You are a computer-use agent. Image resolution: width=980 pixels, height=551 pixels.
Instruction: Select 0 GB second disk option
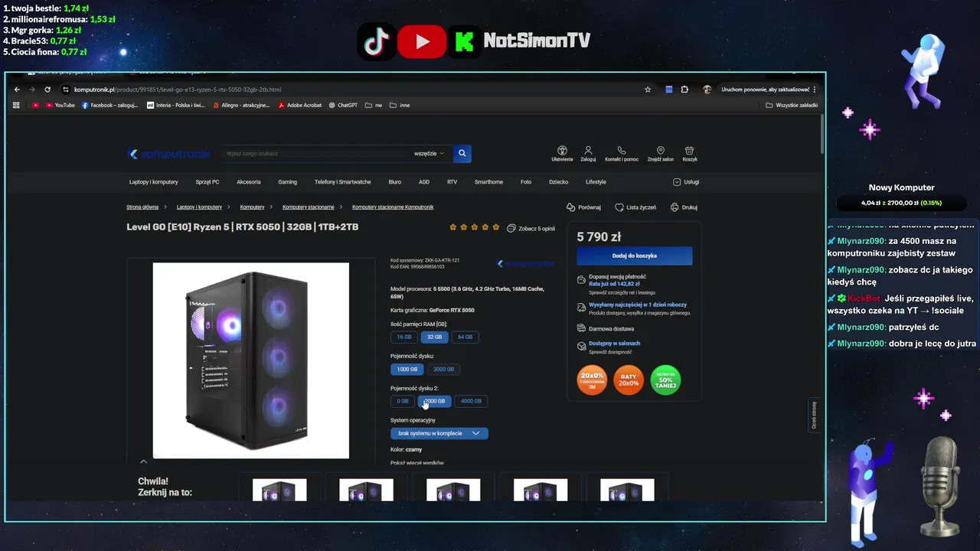[x=403, y=401]
